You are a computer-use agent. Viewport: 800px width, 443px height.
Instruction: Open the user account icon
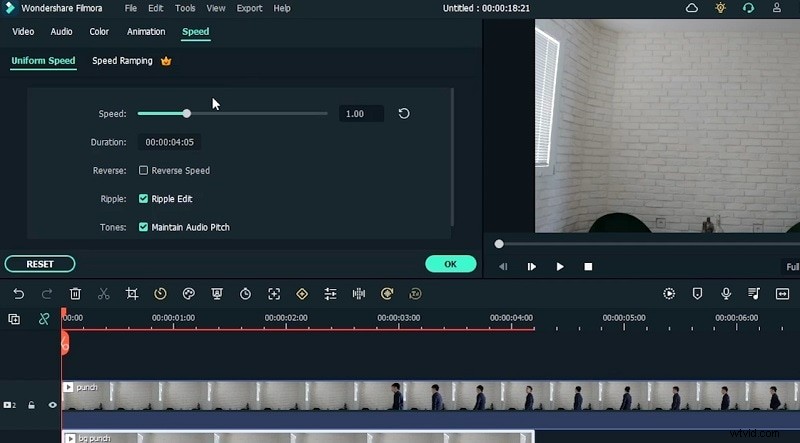pyautogui.click(x=777, y=8)
